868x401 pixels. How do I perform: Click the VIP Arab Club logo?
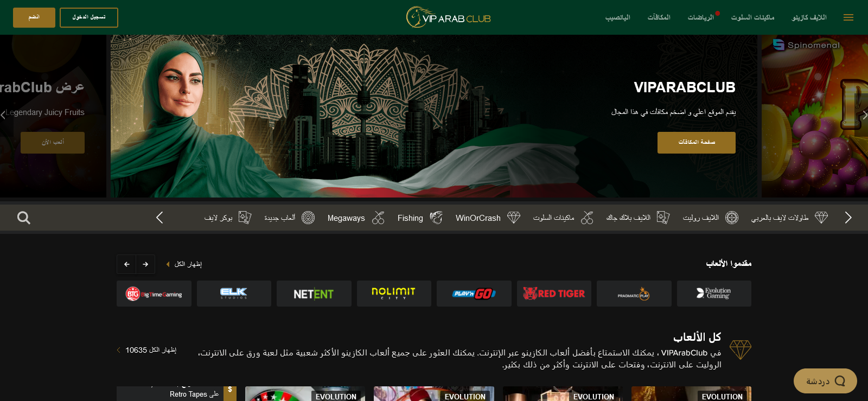(449, 17)
